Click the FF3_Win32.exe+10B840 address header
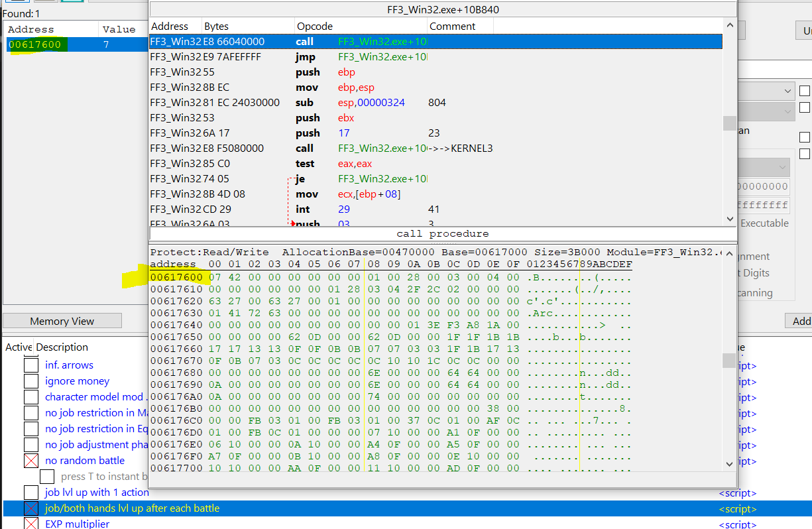The image size is (812, 529). click(x=443, y=10)
